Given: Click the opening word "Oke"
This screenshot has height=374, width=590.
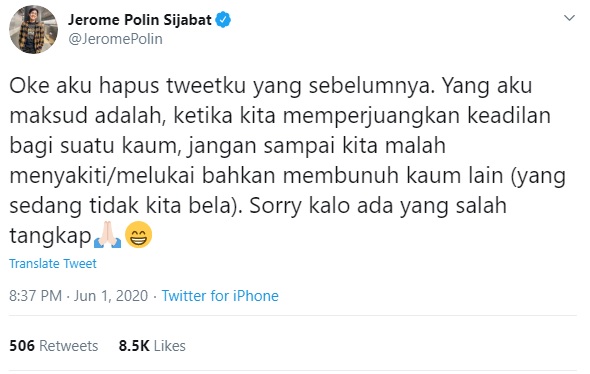Looking at the screenshot, I should click(x=29, y=85).
